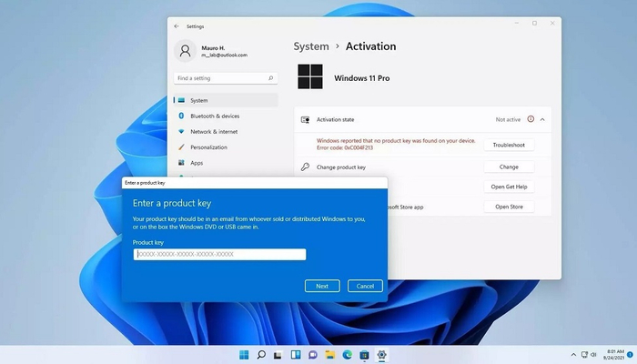The width and height of the screenshot is (637, 364).
Task: Cancel the product key dialog
Action: (365, 286)
